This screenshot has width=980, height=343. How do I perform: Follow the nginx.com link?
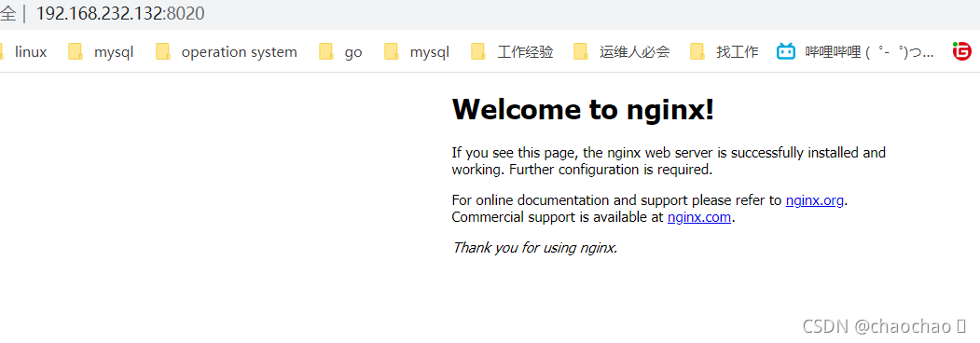[x=699, y=217]
